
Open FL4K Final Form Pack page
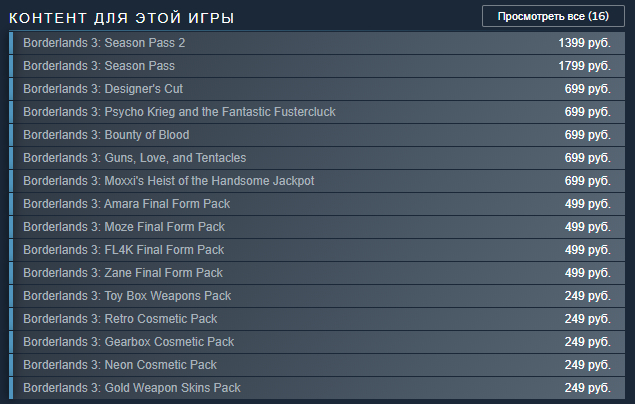(123, 250)
